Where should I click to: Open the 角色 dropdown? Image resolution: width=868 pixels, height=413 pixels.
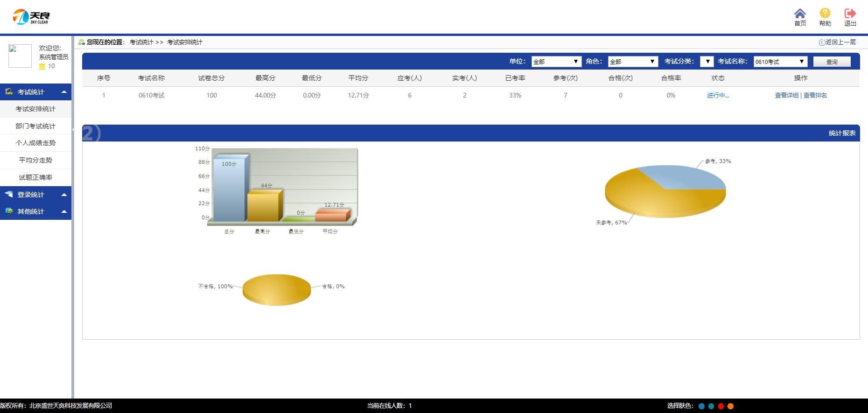(x=633, y=62)
